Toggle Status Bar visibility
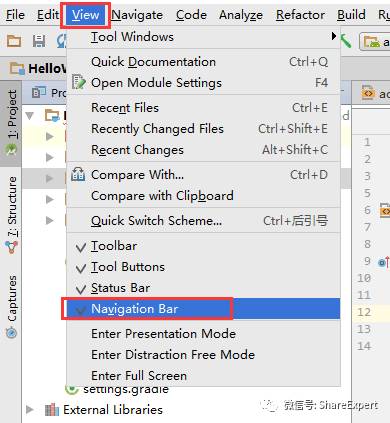390x423 pixels. 203,288
